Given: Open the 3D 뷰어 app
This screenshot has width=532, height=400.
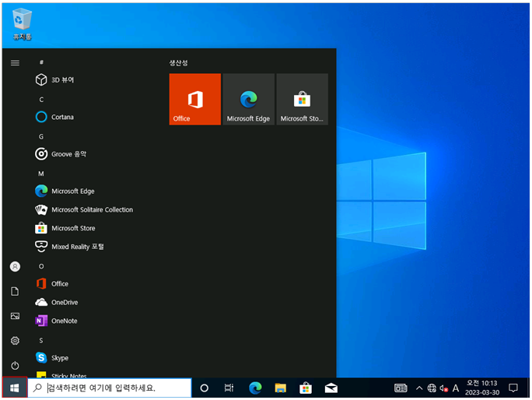Looking at the screenshot, I should [54, 80].
